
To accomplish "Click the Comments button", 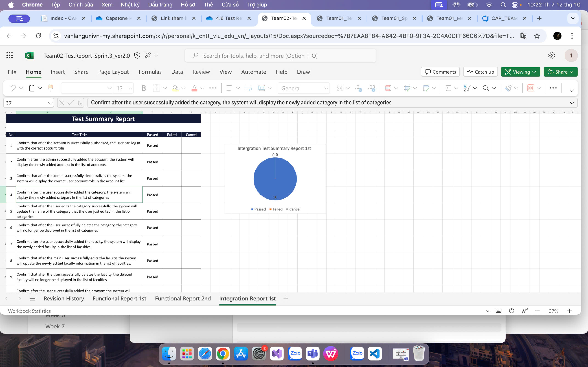I will pos(440,72).
